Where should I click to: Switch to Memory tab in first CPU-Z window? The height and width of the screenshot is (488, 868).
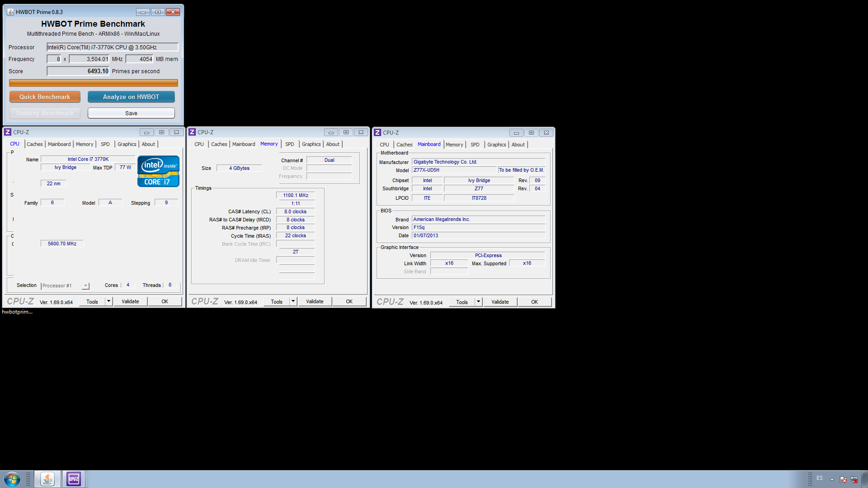tap(85, 144)
